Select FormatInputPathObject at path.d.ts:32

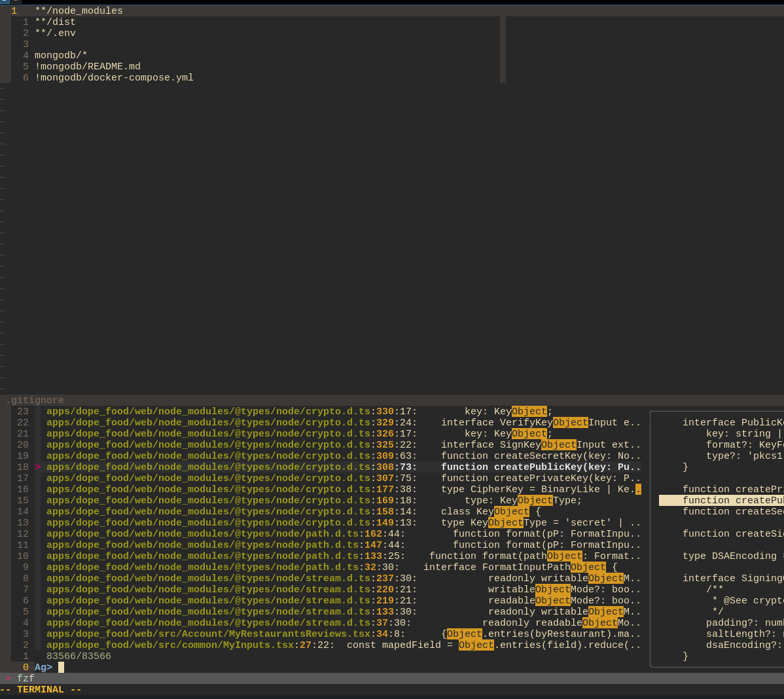[344, 567]
